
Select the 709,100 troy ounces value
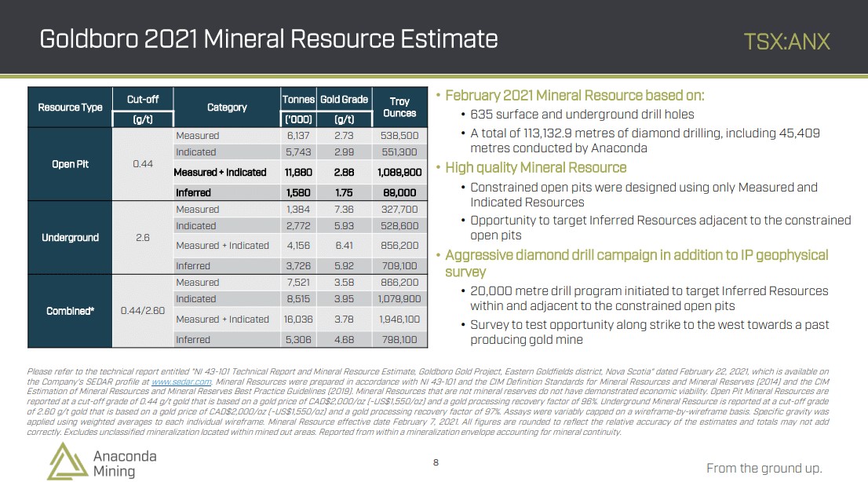click(399, 266)
